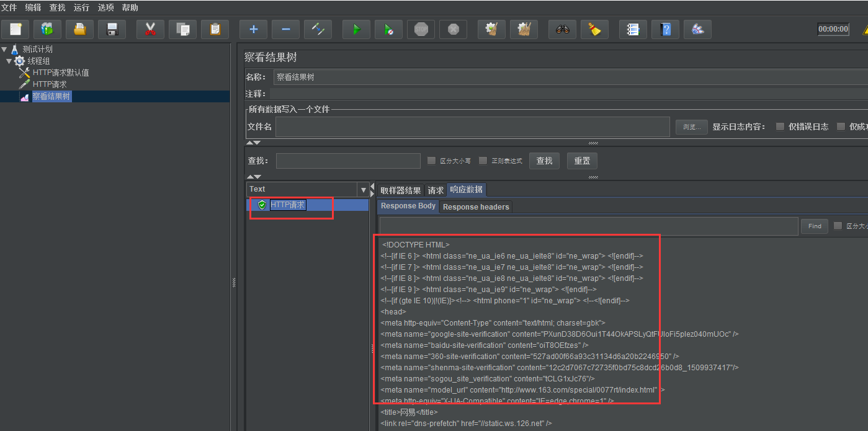The width and height of the screenshot is (868, 431).
Task: Open the Templates toolbar icon
Action: (47, 29)
